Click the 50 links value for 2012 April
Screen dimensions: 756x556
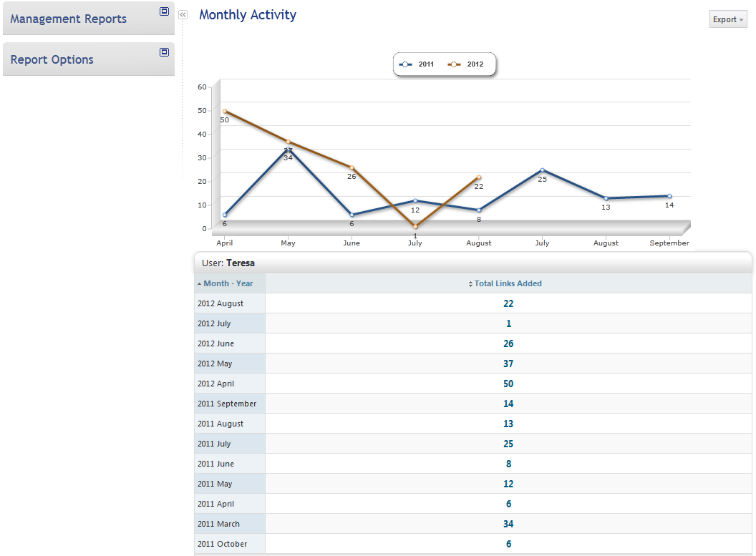tap(508, 384)
